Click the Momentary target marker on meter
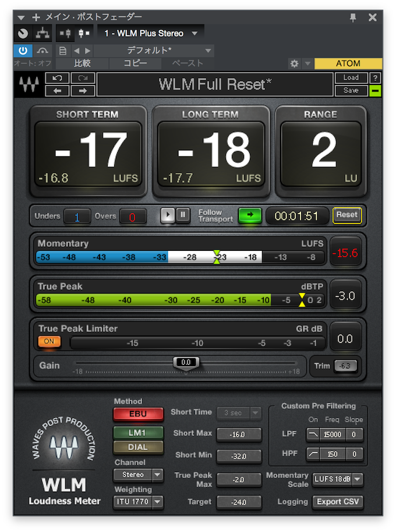The width and height of the screenshot is (396, 532). point(217,257)
